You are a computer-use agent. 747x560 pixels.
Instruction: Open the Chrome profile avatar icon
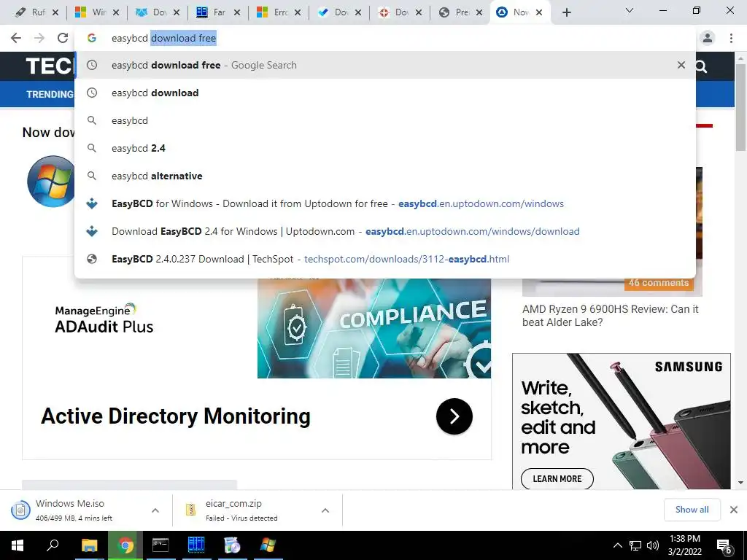point(708,38)
